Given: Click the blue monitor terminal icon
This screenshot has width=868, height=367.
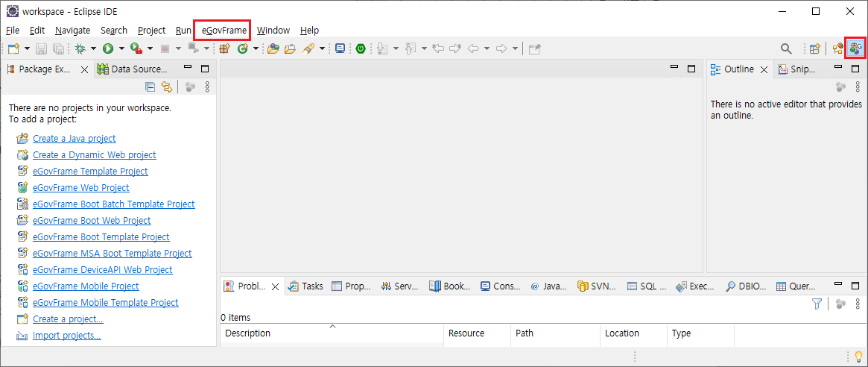Looking at the screenshot, I should click(x=340, y=48).
